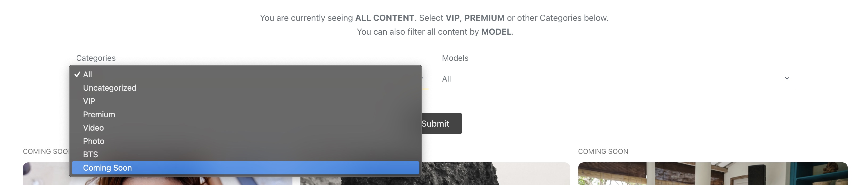Select the VIP category option

[x=89, y=101]
